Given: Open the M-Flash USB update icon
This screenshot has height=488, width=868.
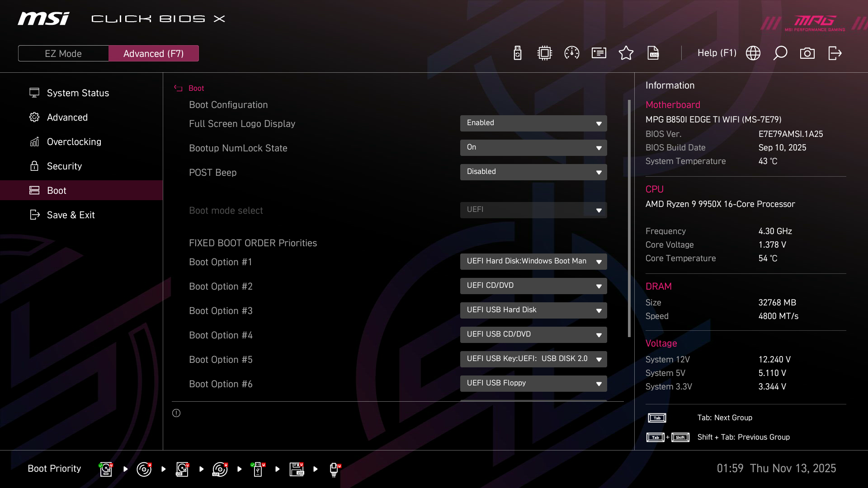Looking at the screenshot, I should 518,53.
